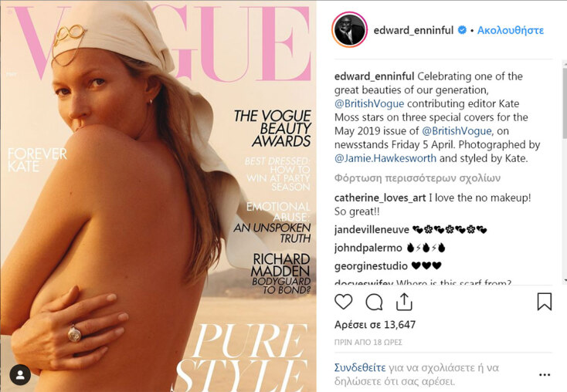Click the comments scrollbar thumb
The height and width of the screenshot is (392, 567).
(x=565, y=103)
